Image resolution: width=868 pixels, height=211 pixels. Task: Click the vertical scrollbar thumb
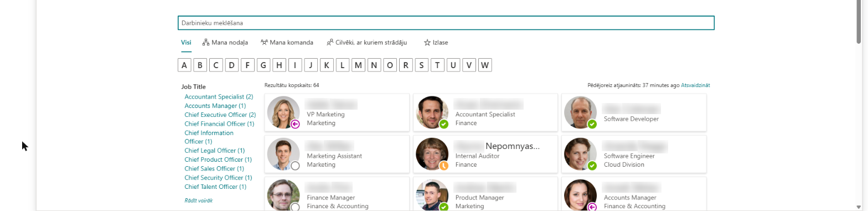point(859,21)
